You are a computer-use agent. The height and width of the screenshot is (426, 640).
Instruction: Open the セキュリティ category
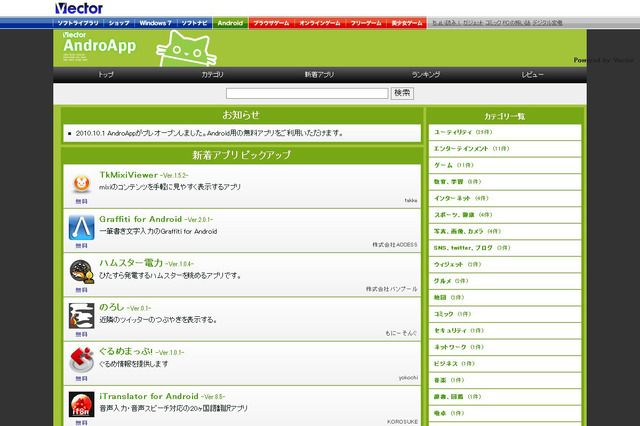tap(505, 331)
